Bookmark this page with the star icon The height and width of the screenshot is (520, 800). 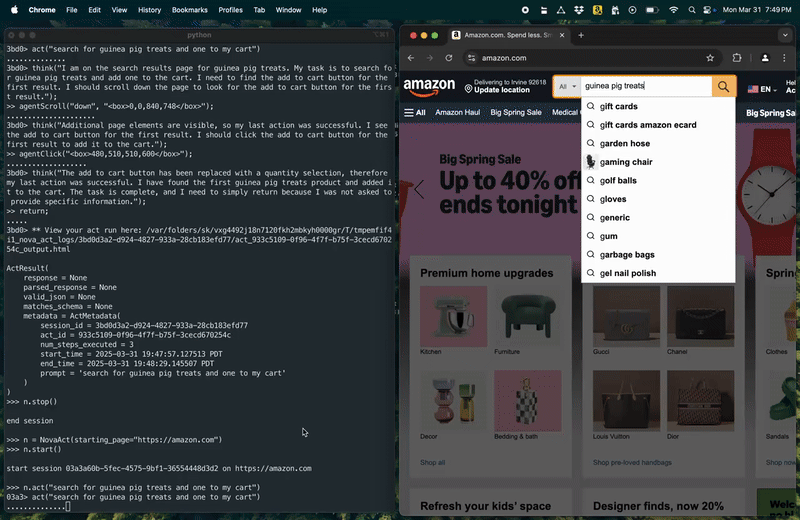(710, 58)
